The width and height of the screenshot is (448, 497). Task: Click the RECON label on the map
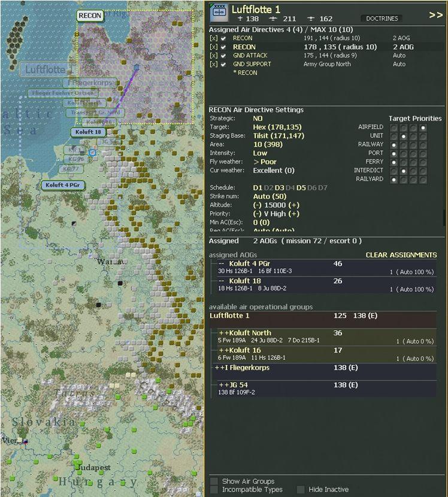point(90,16)
